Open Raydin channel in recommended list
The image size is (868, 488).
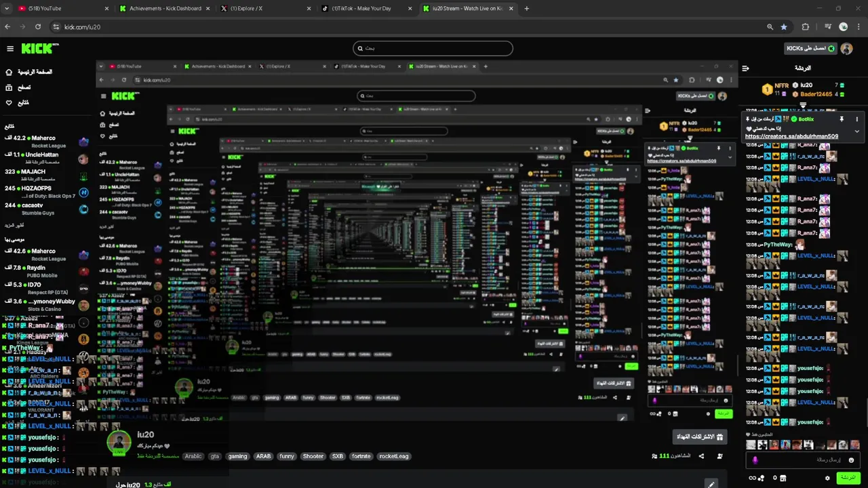click(45, 271)
